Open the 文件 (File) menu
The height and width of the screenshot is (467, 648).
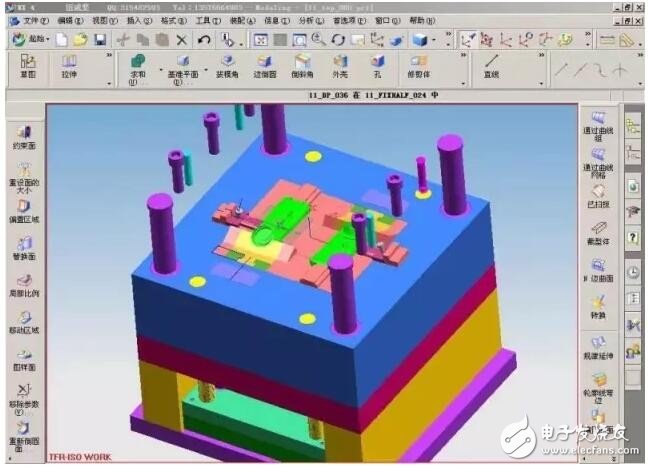(x=36, y=19)
